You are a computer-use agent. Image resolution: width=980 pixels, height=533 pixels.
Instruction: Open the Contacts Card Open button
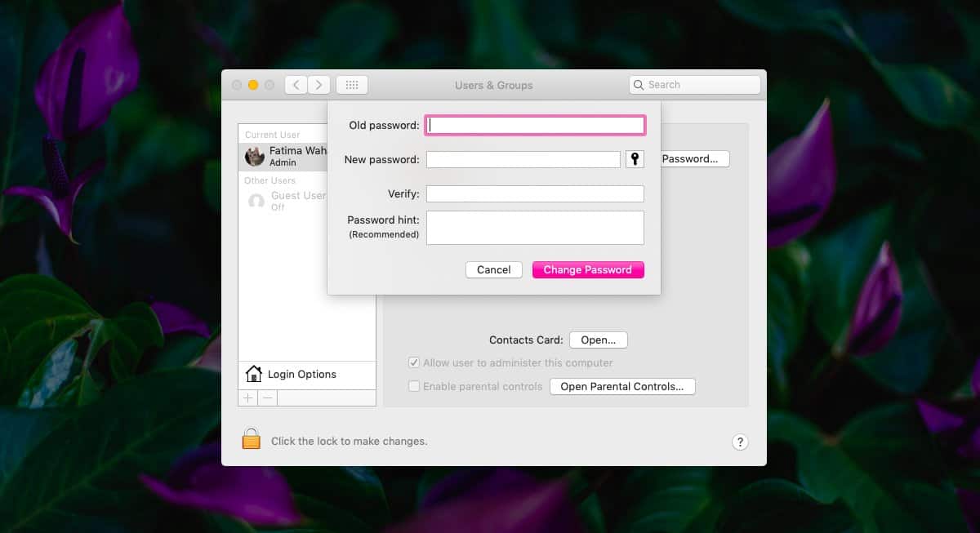tap(599, 340)
